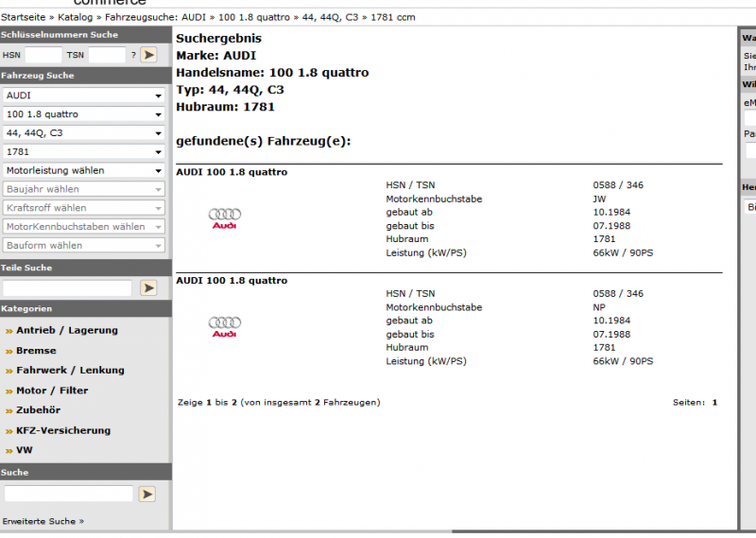Open the Bremse category

coord(36,351)
